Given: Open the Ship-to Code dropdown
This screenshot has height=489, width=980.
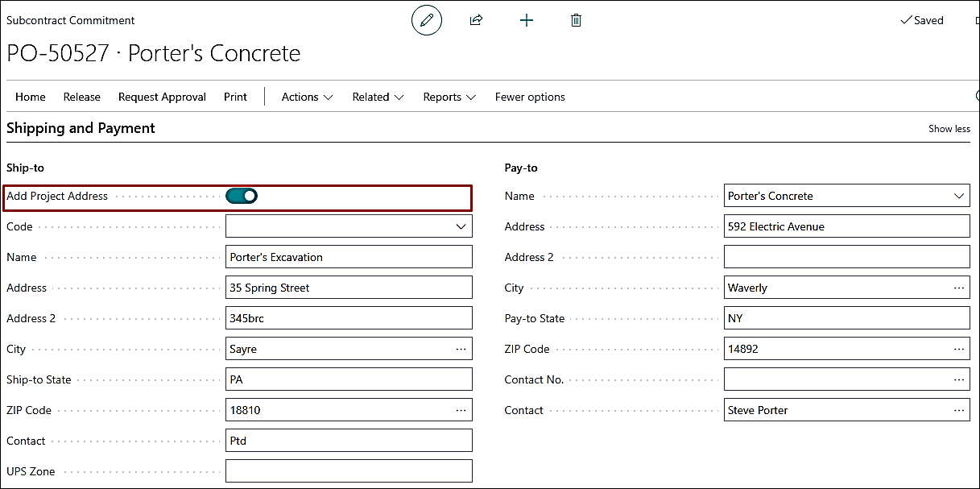Looking at the screenshot, I should pos(461,226).
